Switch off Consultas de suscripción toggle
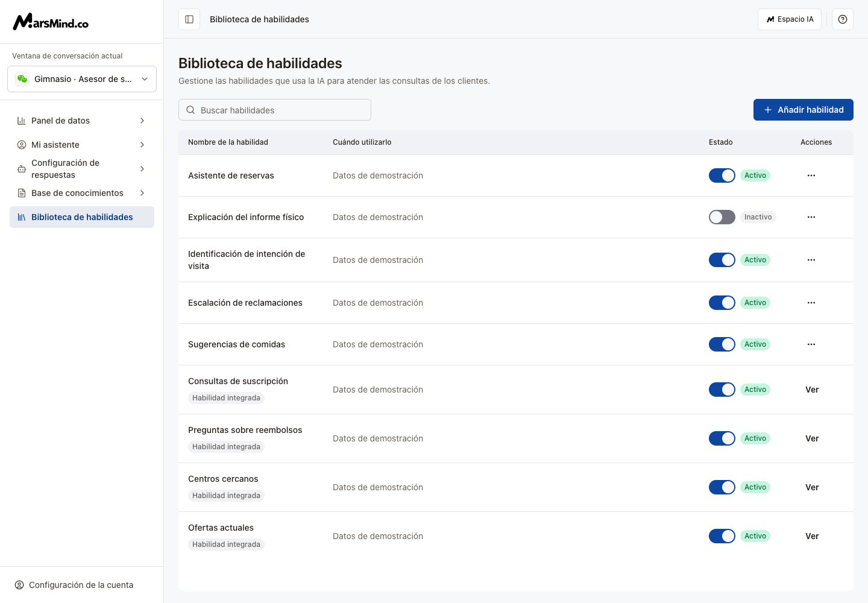Image resolution: width=868 pixels, height=603 pixels. coord(722,390)
